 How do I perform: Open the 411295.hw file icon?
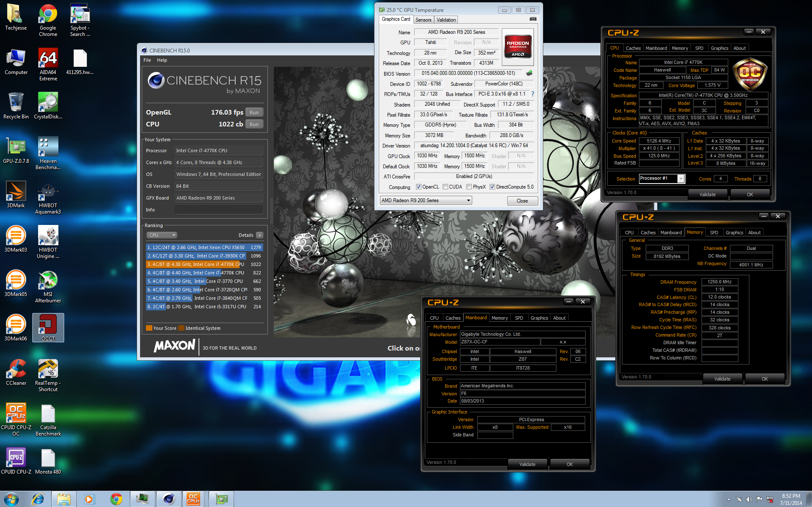pyautogui.click(x=80, y=62)
